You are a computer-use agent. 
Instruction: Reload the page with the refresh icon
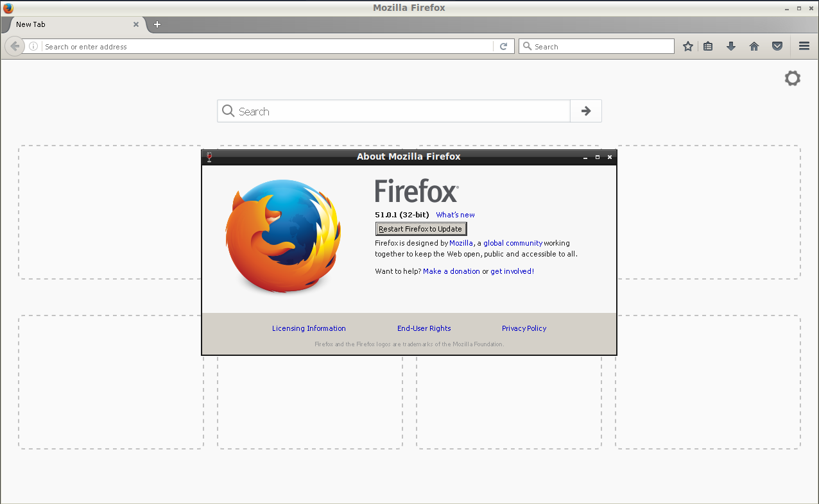coord(504,46)
